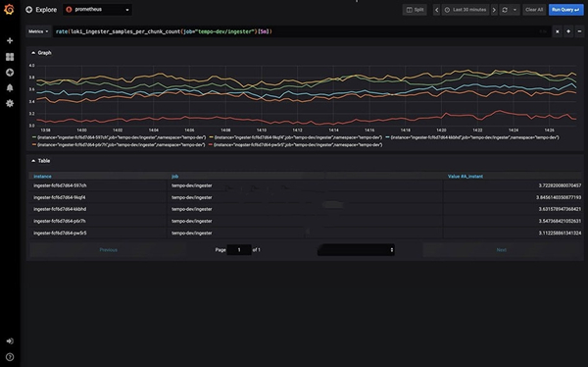This screenshot has width=588, height=367.
Task: Click the Clear All button
Action: click(534, 10)
